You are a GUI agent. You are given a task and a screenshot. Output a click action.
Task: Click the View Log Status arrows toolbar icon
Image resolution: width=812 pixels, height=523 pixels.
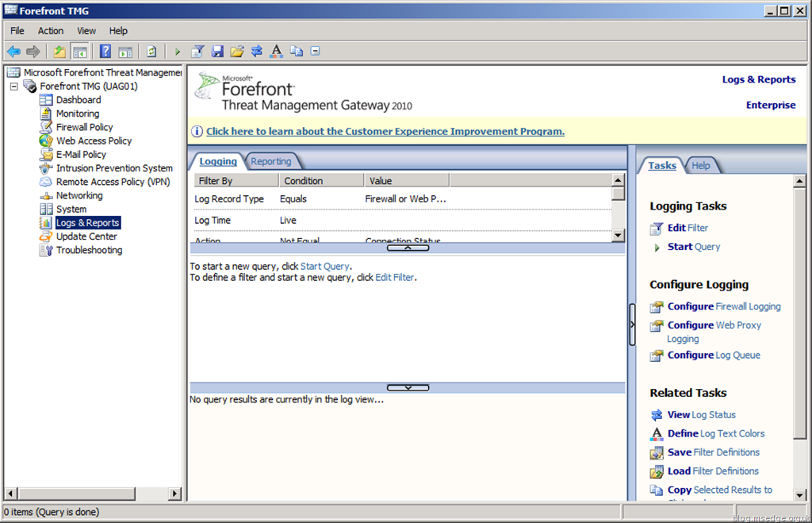(x=257, y=52)
